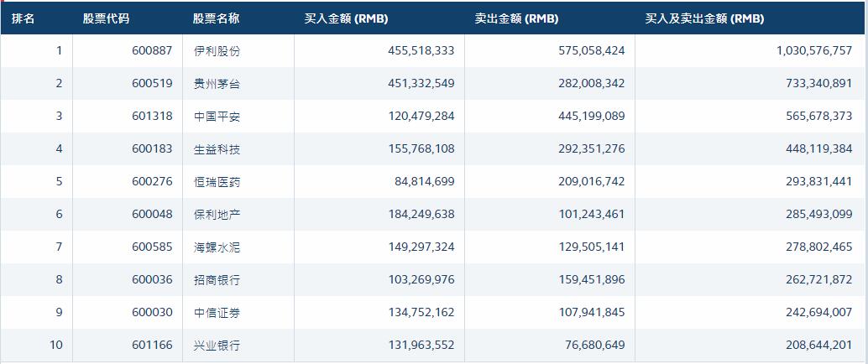This screenshot has height=364, width=868.
Task: Select stock name 中国平安
Action: [217, 117]
